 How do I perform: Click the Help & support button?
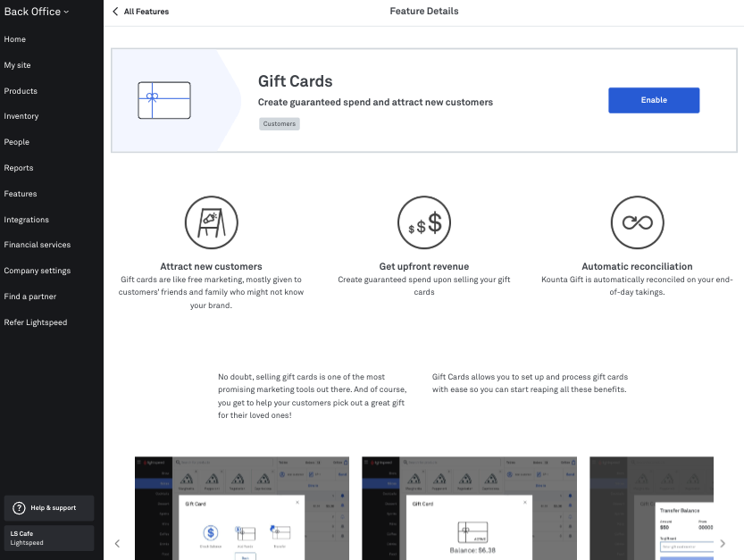coord(49,508)
